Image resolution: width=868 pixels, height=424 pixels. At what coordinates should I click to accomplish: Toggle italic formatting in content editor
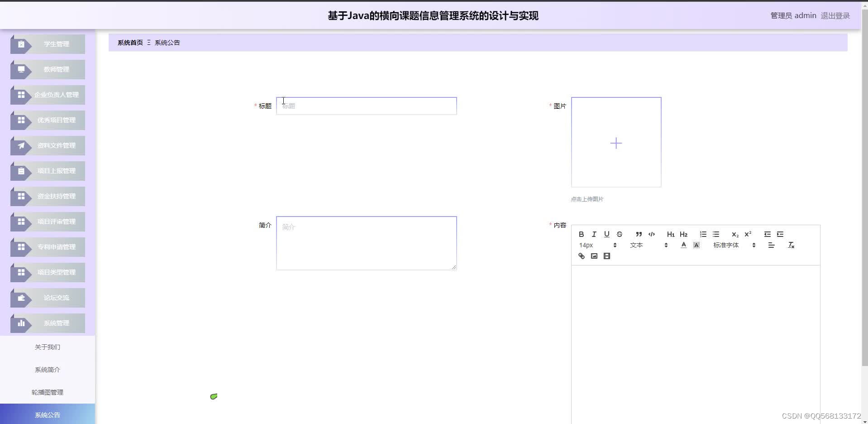(594, 234)
